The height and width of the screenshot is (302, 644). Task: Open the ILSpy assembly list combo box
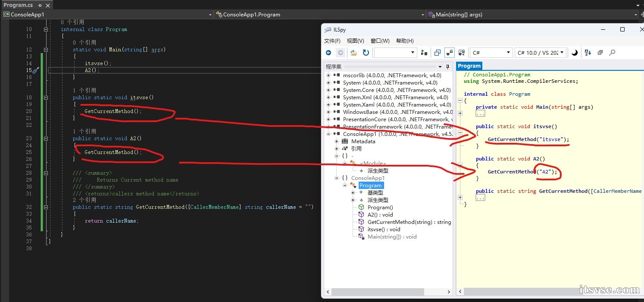coord(395,53)
